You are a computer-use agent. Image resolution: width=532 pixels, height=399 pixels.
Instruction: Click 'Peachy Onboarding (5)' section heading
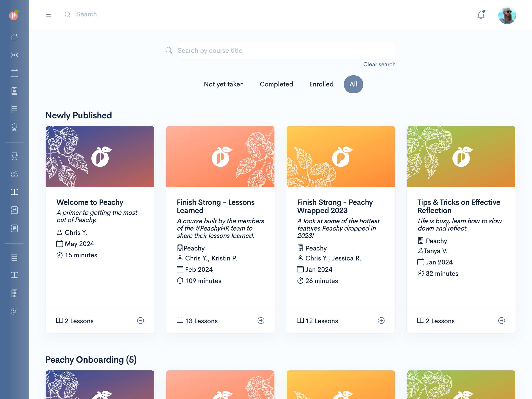pos(91,360)
